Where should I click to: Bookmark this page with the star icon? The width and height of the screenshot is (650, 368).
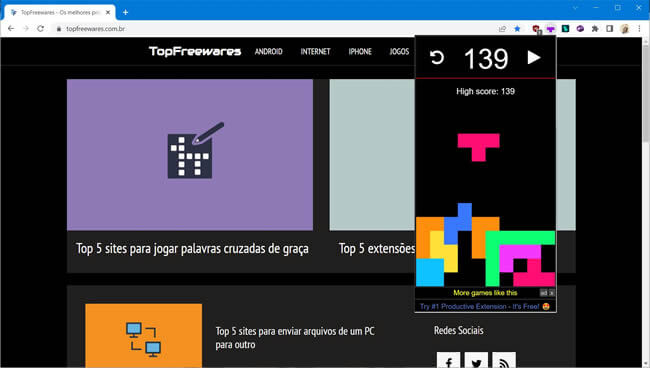(517, 29)
